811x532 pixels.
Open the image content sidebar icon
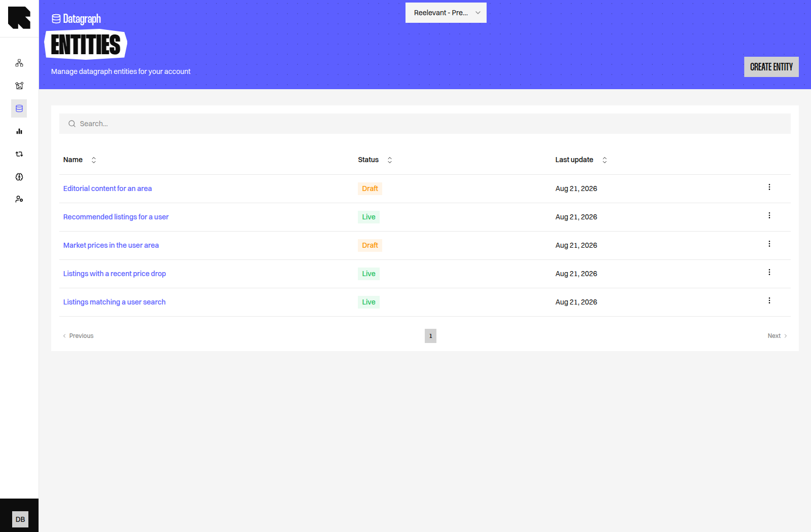[x=19, y=86]
